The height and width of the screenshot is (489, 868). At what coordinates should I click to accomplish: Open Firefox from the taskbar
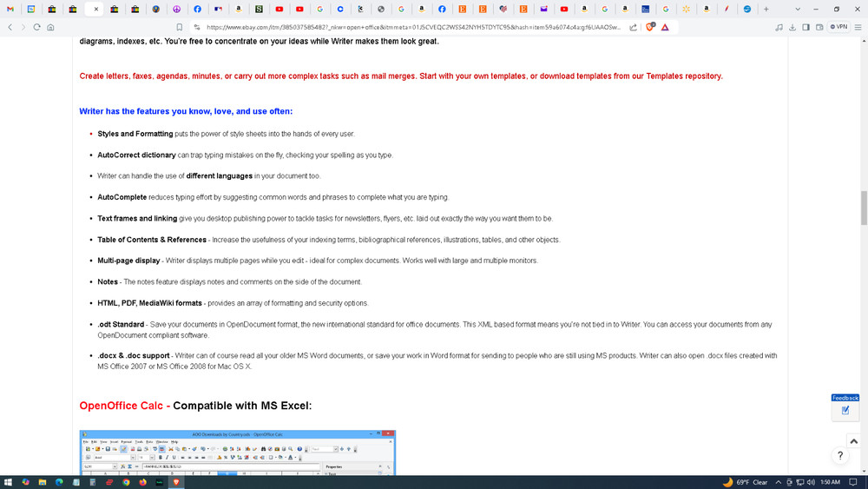(x=143, y=482)
